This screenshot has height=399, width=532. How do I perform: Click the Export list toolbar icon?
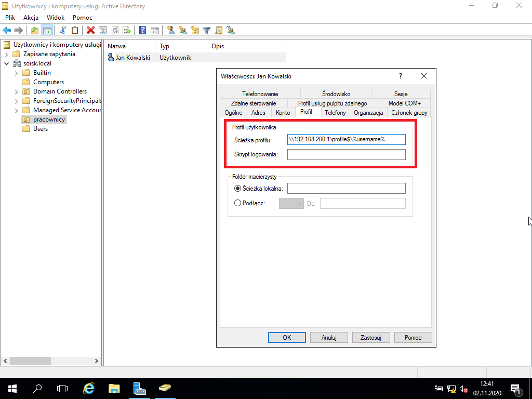click(x=127, y=31)
